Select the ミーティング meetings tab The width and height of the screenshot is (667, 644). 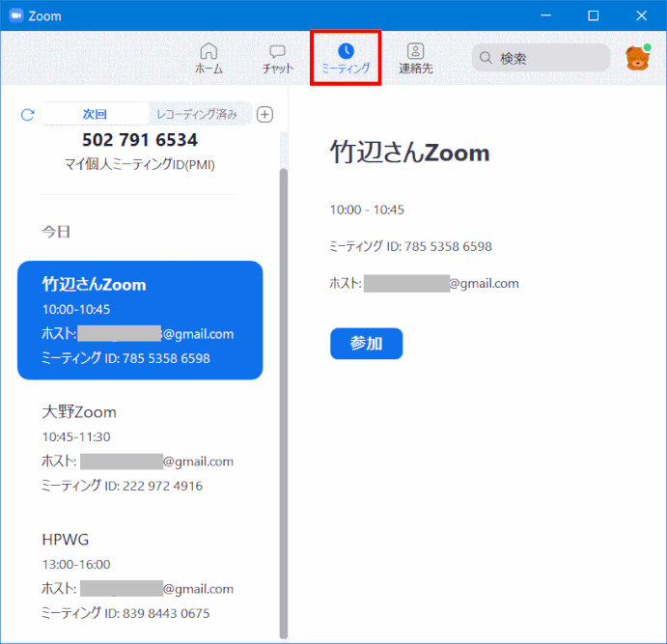[x=346, y=59]
